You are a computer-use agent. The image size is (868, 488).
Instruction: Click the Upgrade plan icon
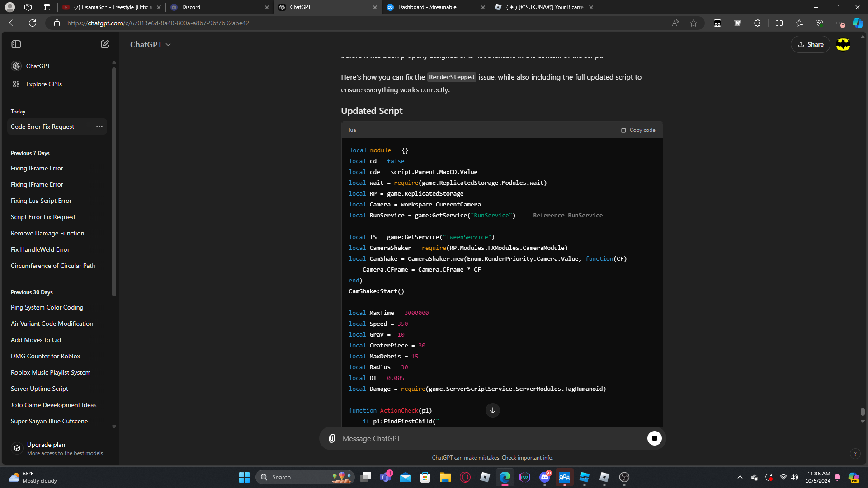pos(17,448)
